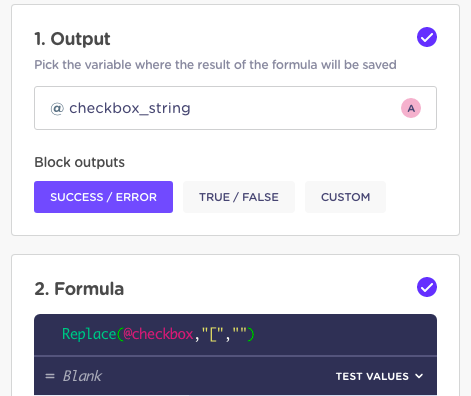Select TRUE / FALSE block output
This screenshot has height=396, width=471.
point(239,197)
